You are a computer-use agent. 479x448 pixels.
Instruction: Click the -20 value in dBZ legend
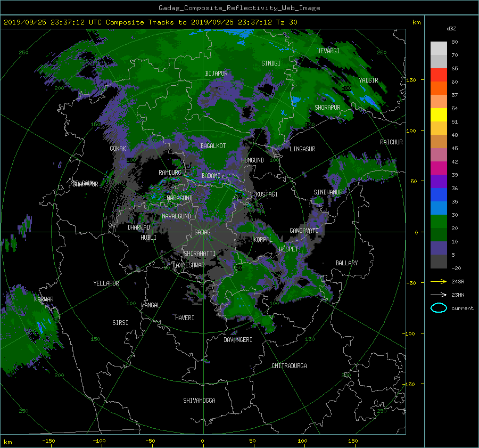click(456, 268)
